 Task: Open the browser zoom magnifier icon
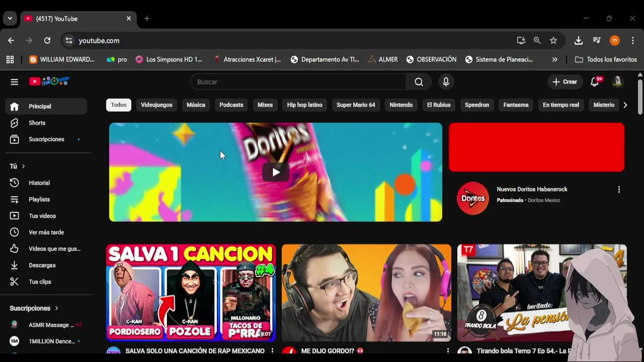537,41
